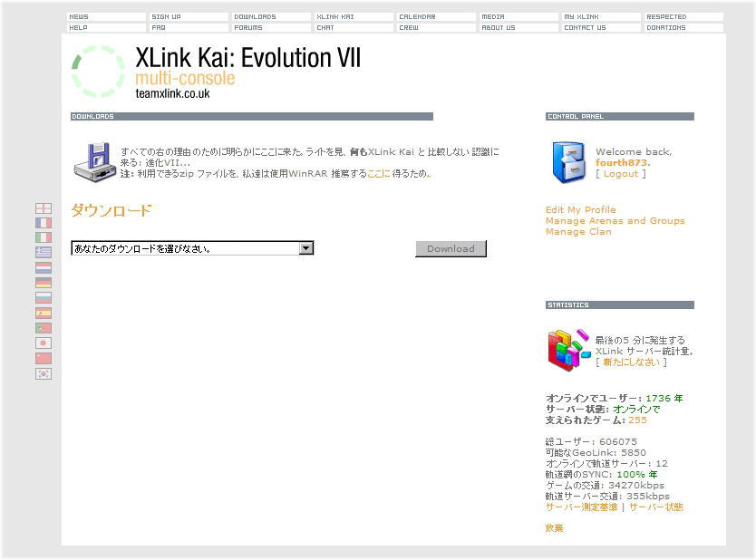Click the ダウンロード heading
Screen dimensions: 756x560
111,210
